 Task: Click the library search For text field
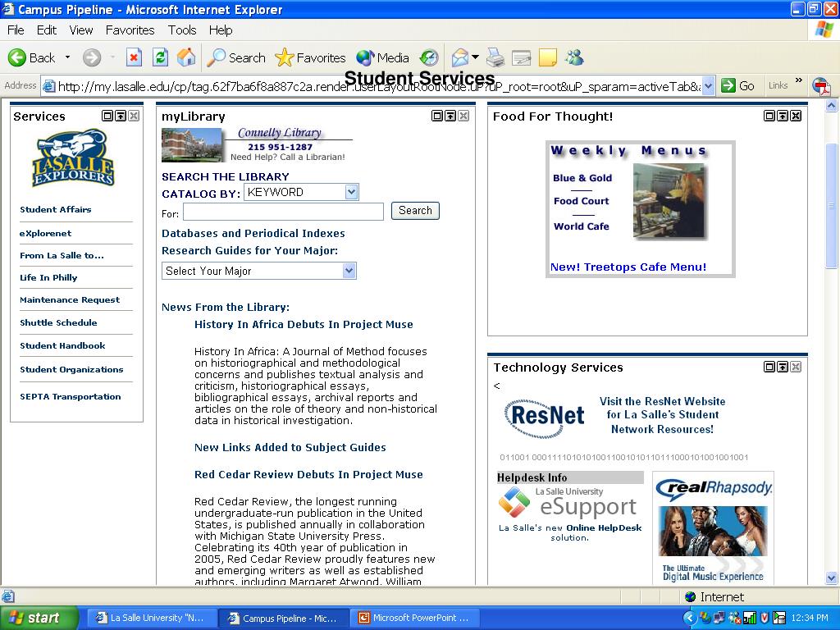[x=283, y=212]
